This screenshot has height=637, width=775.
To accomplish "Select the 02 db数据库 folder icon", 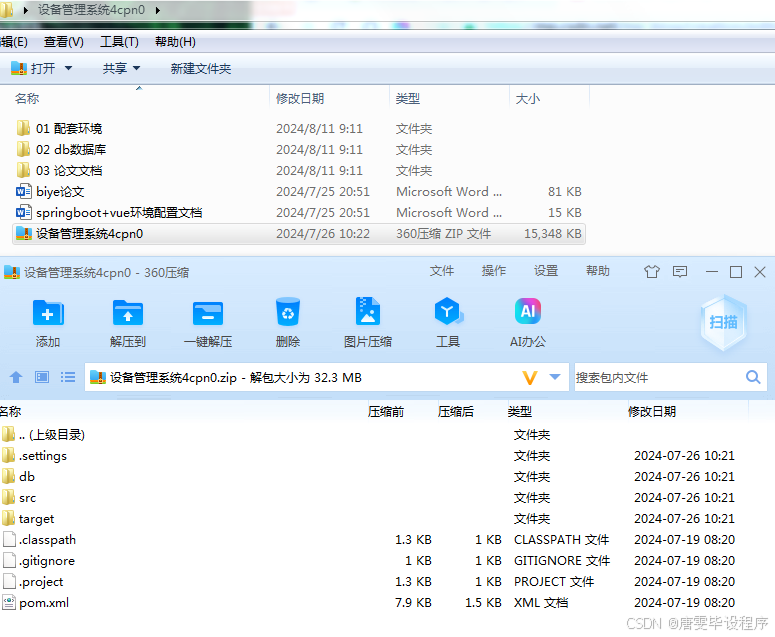I will pos(23,149).
